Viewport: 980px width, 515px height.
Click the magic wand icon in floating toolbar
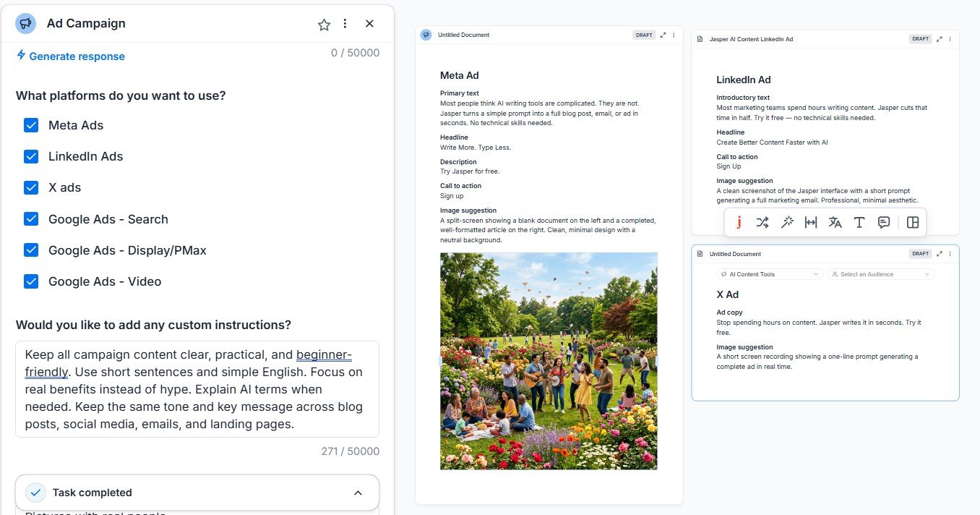tap(787, 223)
